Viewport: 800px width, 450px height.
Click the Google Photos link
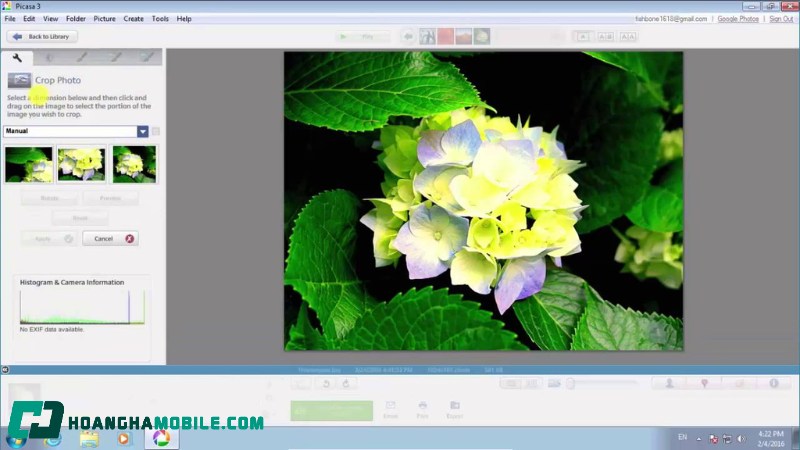[738, 19]
